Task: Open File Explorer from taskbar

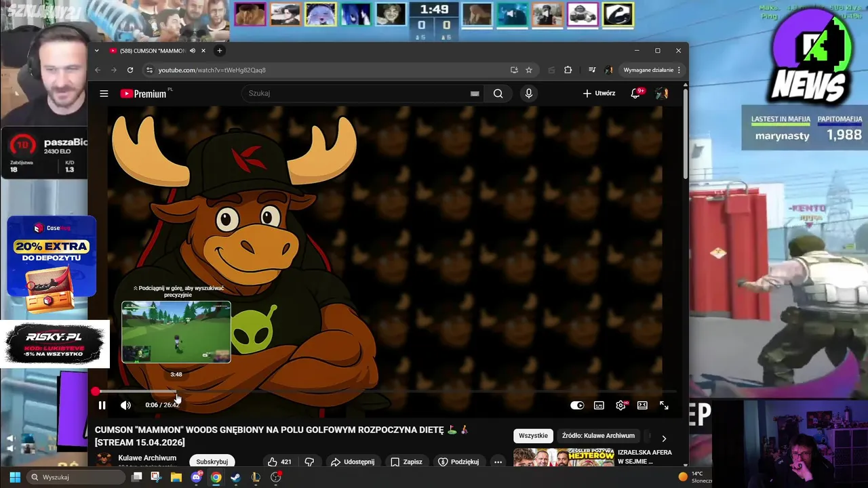Action: pos(176,477)
